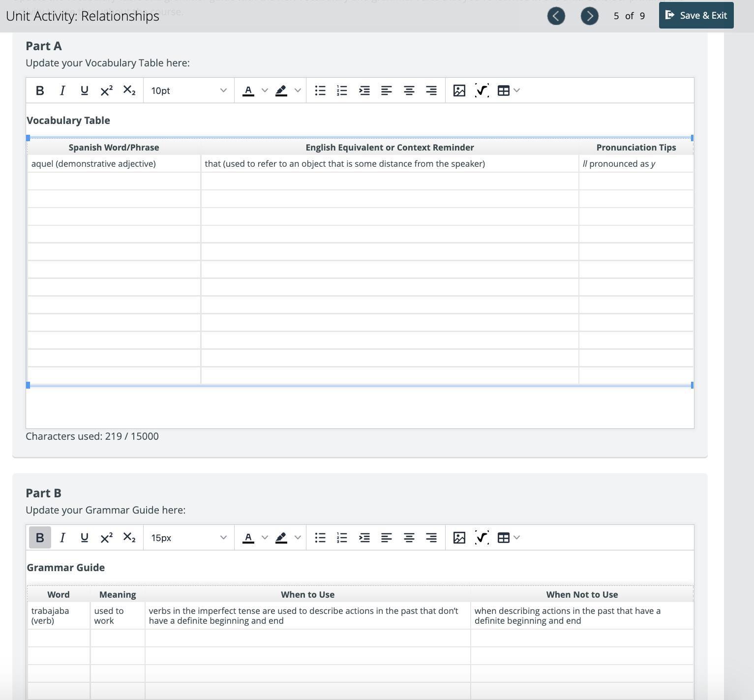Image resolution: width=754 pixels, height=700 pixels.
Task: Click empty cell below aquel vocabulary entry
Action: 114,181
